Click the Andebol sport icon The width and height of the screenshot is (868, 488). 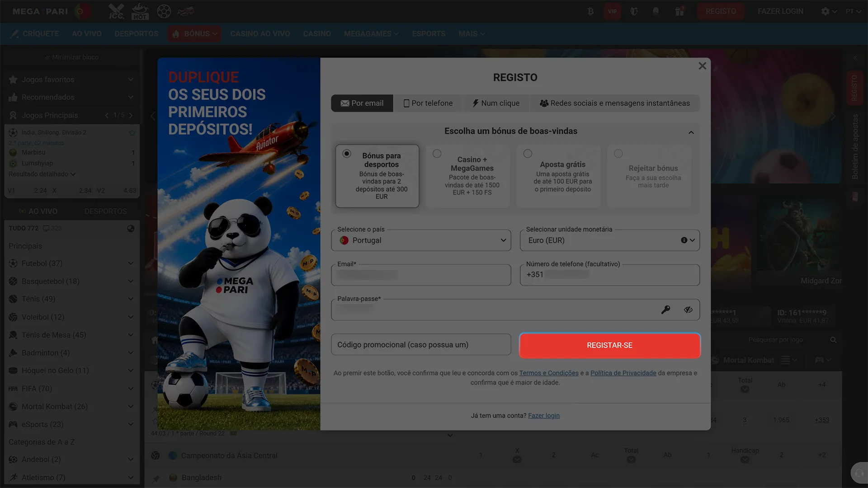tap(13, 460)
